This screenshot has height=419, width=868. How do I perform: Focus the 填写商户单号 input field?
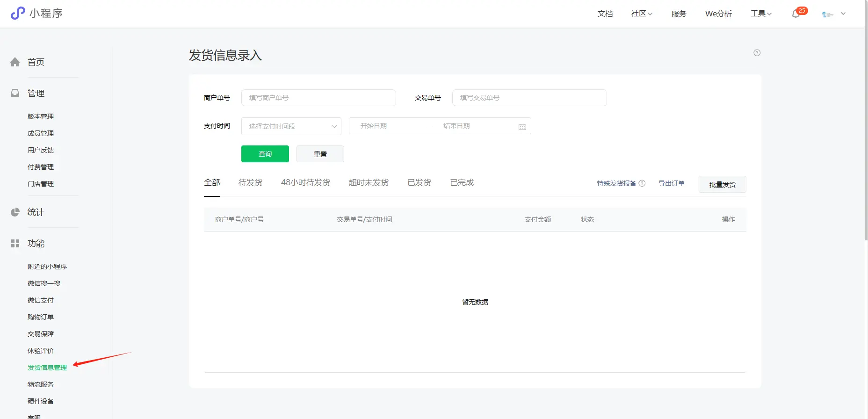coord(318,98)
